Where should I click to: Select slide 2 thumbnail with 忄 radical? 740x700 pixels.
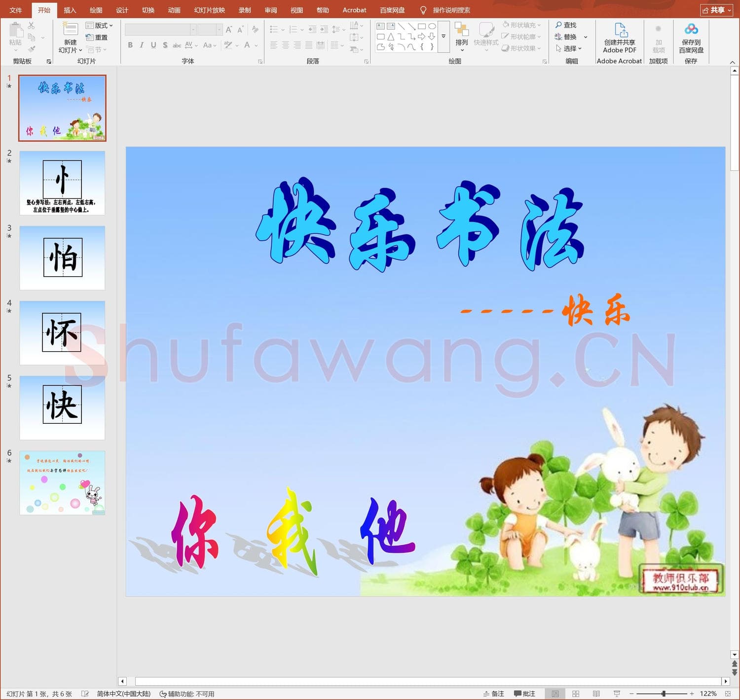(x=62, y=183)
